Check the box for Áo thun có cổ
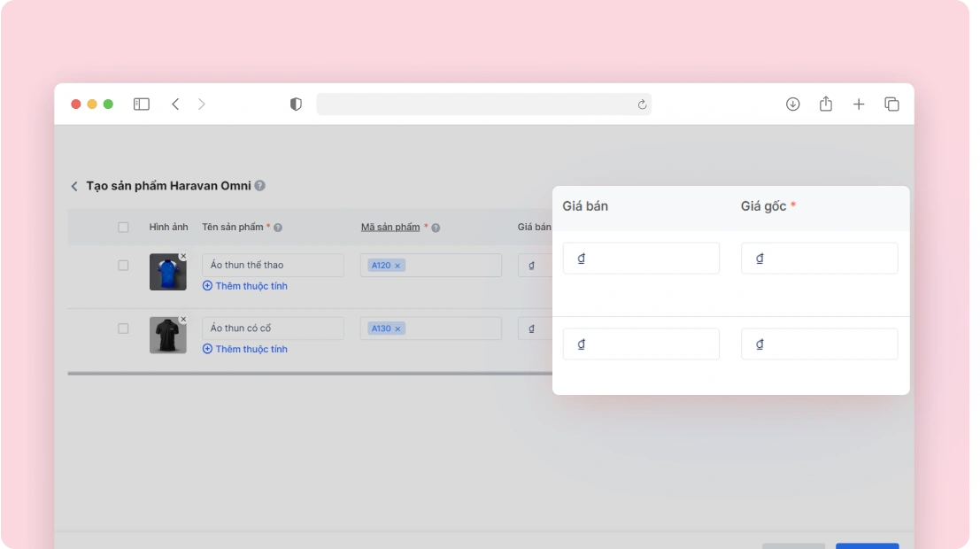980x549 pixels. pos(123,329)
